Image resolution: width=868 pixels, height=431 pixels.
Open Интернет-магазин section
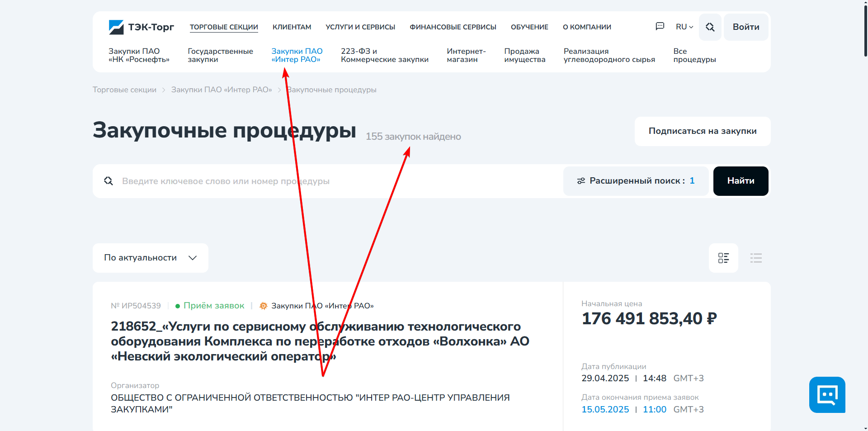(466, 55)
